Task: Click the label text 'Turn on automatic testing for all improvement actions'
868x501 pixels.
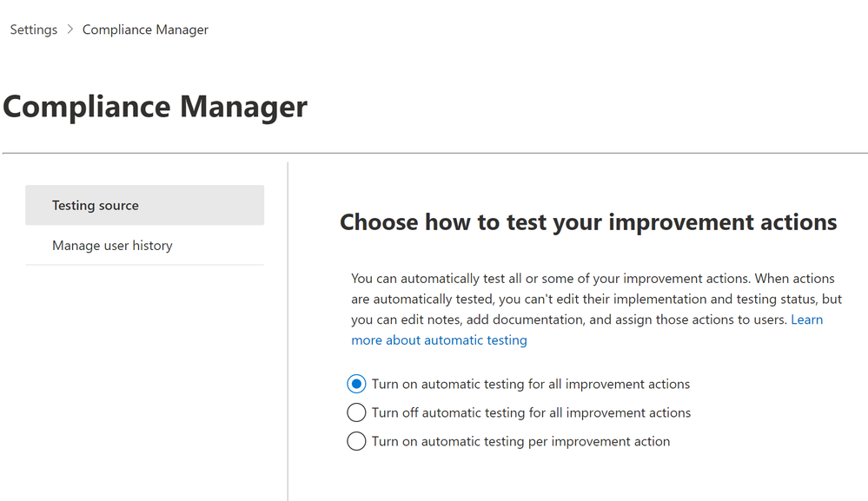Action: point(530,384)
